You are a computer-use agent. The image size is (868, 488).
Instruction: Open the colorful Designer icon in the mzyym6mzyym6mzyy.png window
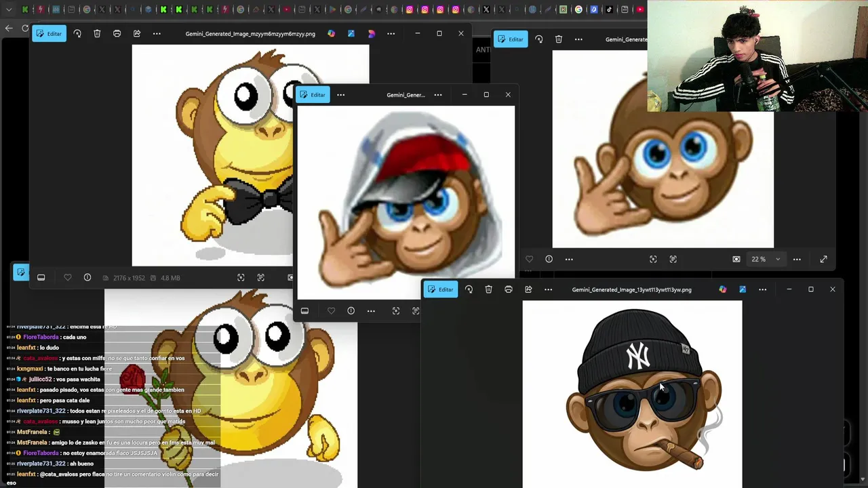coord(331,33)
